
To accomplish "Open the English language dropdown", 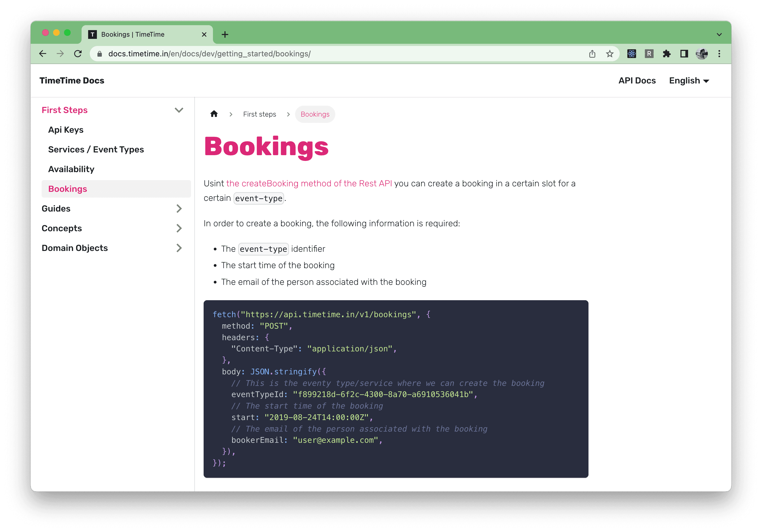I will tap(689, 81).
